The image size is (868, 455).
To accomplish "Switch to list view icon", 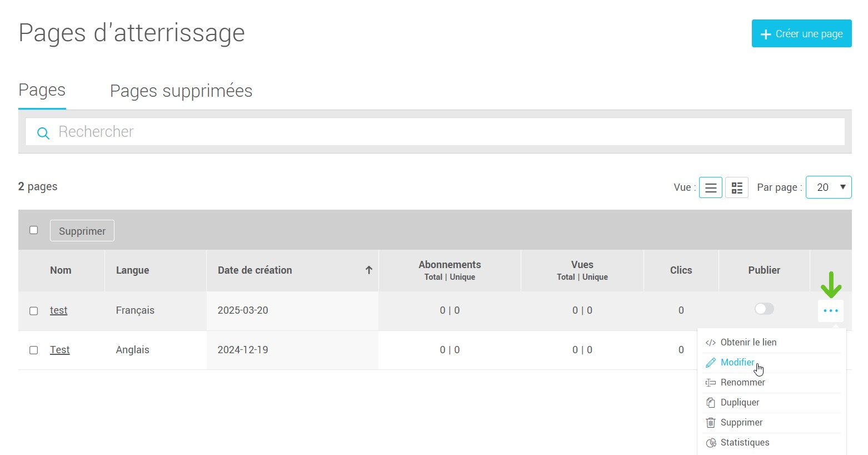I will click(x=710, y=188).
